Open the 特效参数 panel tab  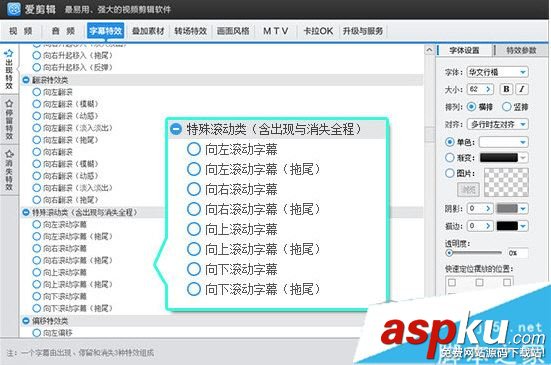(x=521, y=50)
